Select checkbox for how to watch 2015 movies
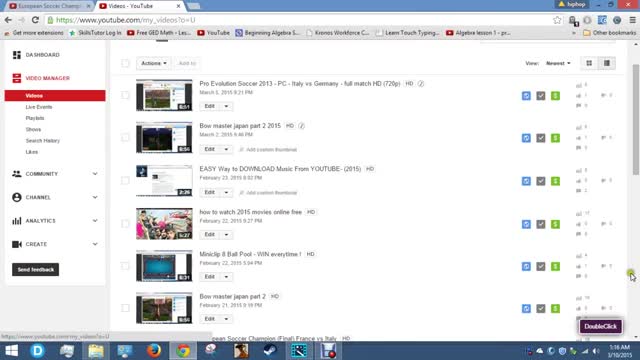Viewport: 640px width, 360px height. coord(125,224)
